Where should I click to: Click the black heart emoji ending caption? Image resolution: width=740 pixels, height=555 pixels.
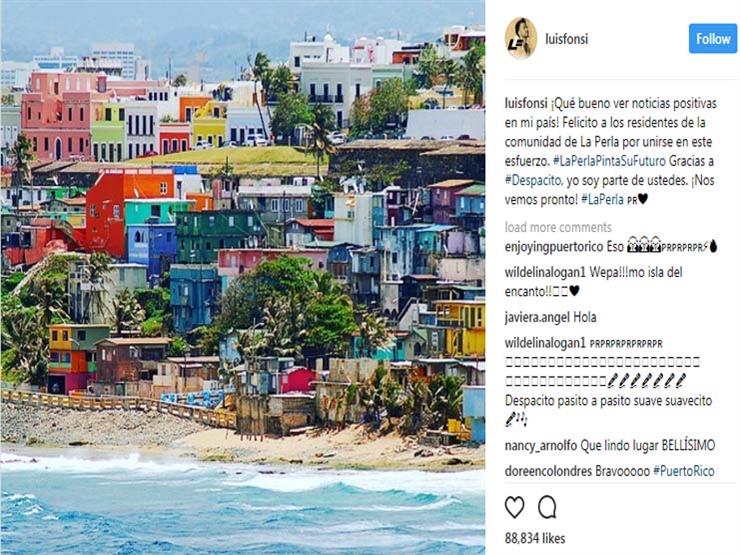tap(643, 200)
